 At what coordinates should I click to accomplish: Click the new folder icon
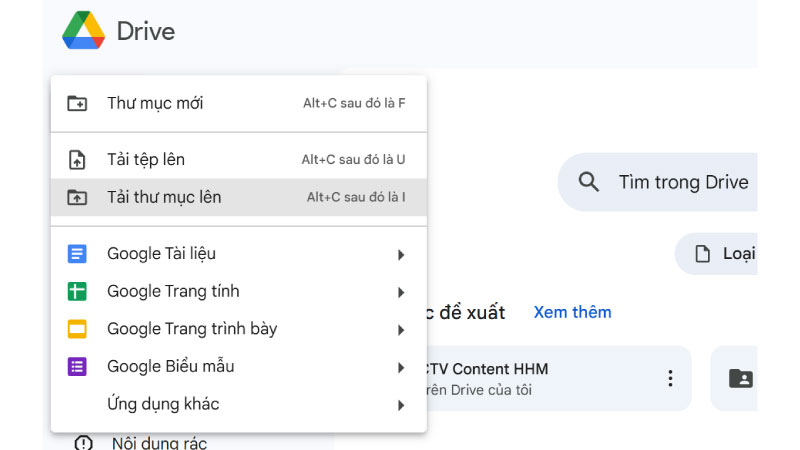[77, 103]
